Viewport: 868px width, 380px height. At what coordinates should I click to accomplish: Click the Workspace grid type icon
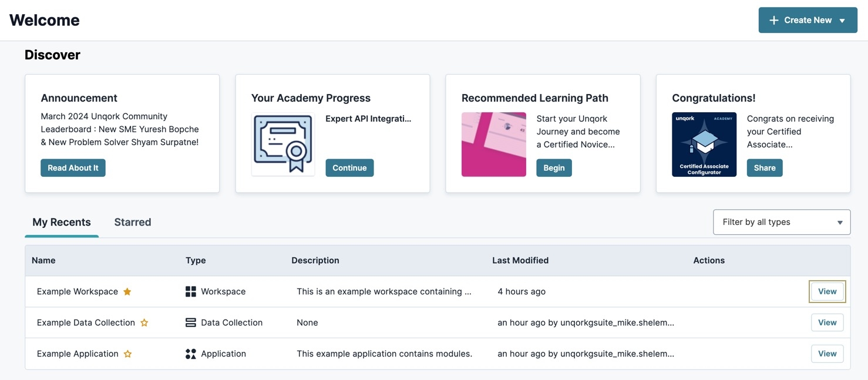(x=191, y=292)
